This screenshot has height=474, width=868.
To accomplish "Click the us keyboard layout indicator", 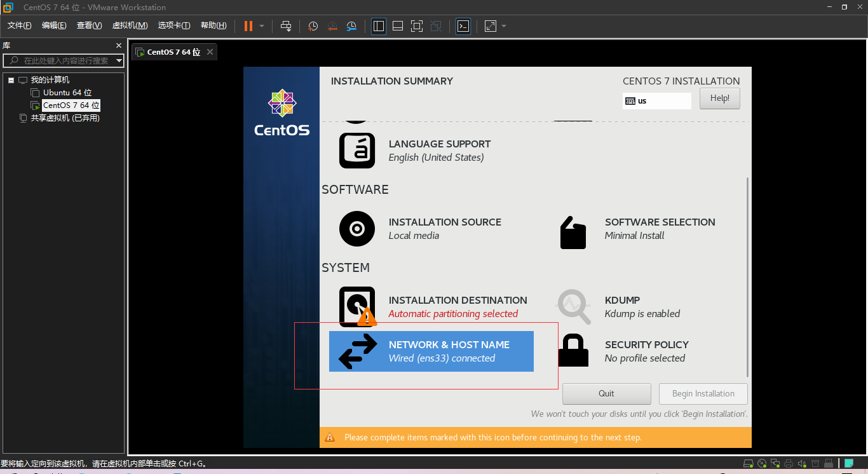I will (657, 101).
